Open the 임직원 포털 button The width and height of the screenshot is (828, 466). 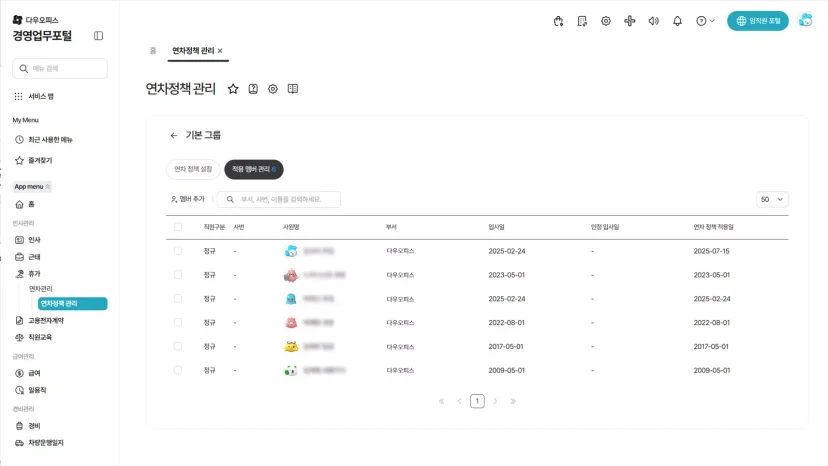758,21
